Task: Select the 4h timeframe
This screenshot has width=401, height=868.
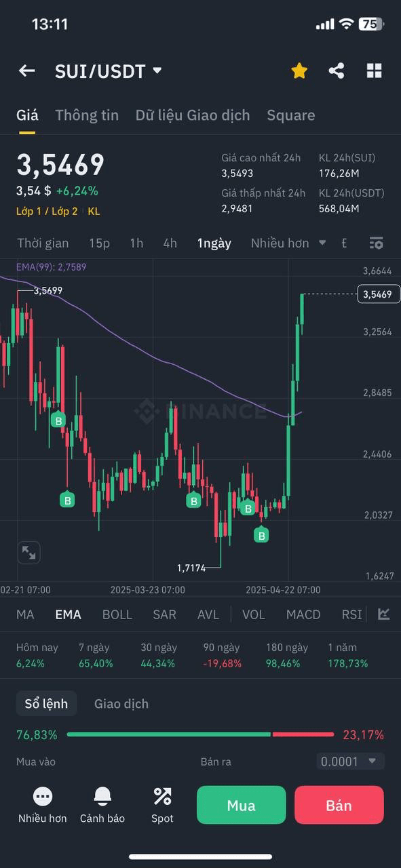Action: coord(170,243)
